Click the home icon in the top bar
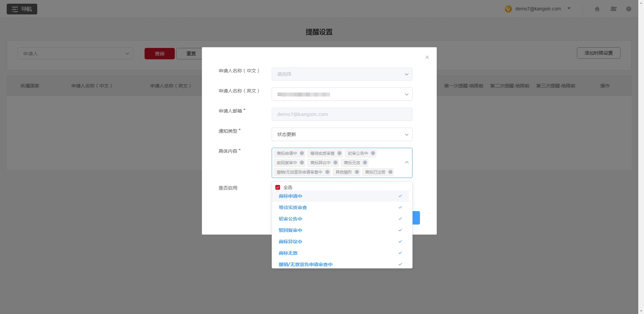 coord(597,9)
